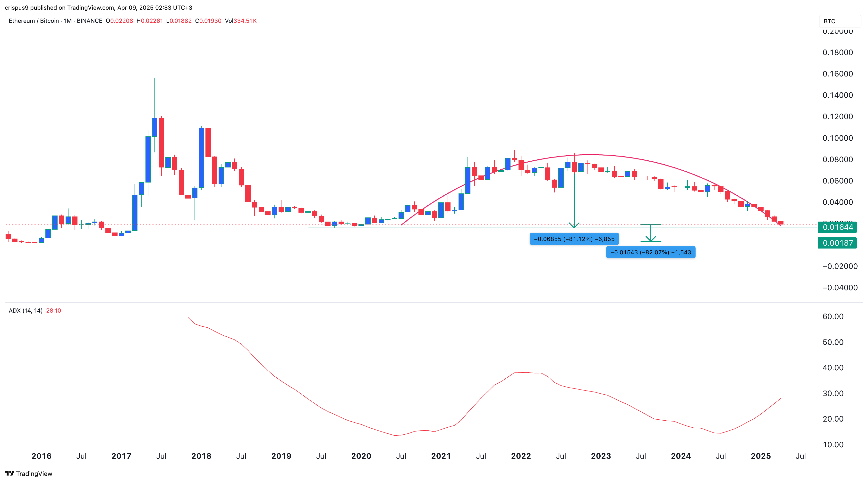Click the 60.00 ADX axis label

click(833, 316)
